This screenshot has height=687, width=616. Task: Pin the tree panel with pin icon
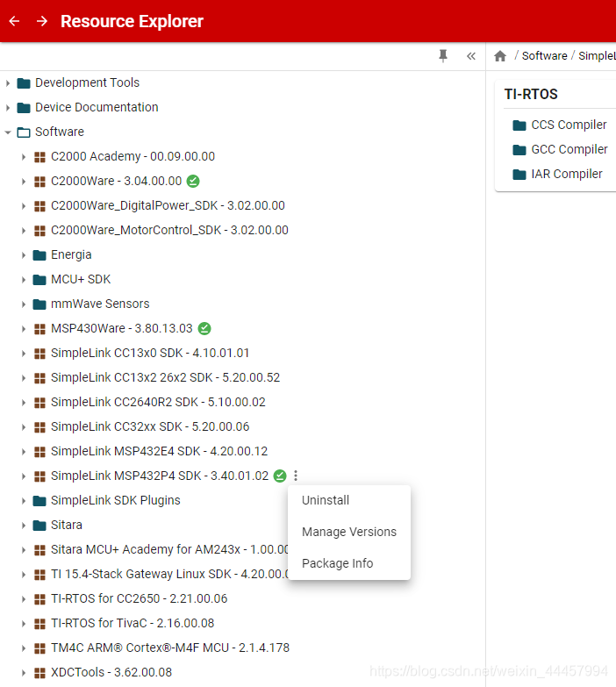coord(443,55)
